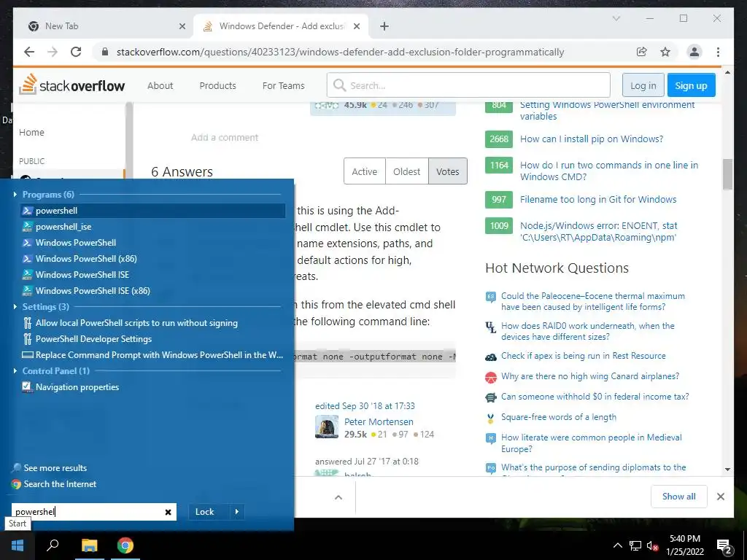This screenshot has width=747, height=560.
Task: Click the Windows Start button
Action: 18,545
